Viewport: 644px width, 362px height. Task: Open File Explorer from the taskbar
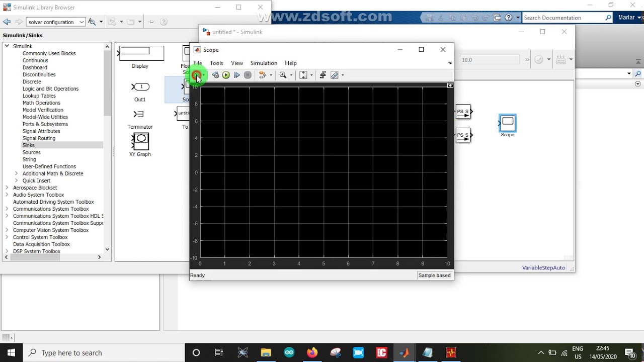coord(266,352)
